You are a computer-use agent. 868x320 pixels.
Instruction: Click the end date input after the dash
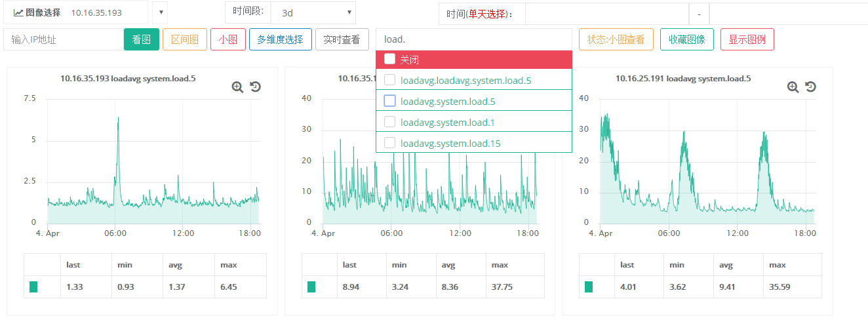[x=789, y=13]
